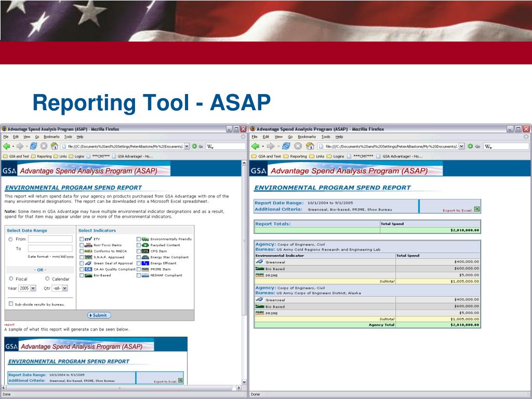Go back in the report results window
This screenshot has width=532, height=399.
(x=256, y=146)
